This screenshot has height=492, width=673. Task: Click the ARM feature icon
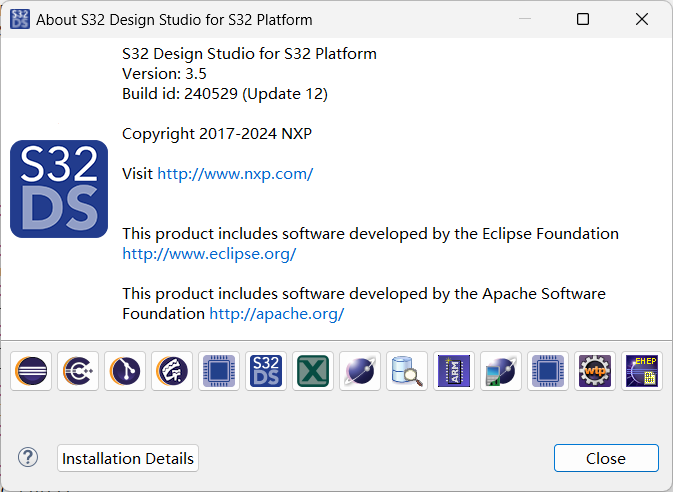[x=454, y=371]
